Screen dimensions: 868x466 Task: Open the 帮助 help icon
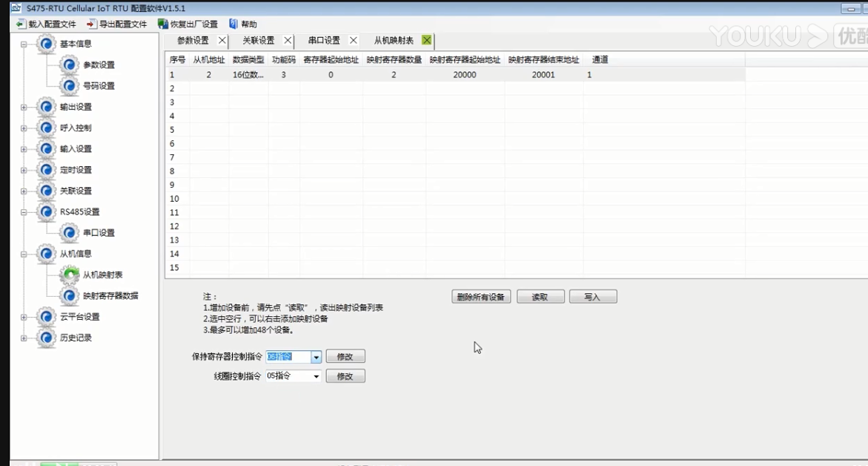tap(233, 24)
